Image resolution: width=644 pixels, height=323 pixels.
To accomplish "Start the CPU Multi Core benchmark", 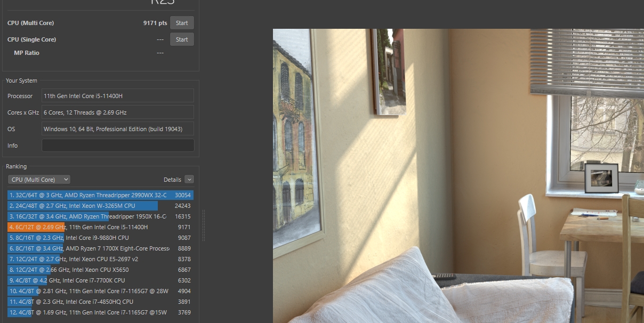I will 182,23.
